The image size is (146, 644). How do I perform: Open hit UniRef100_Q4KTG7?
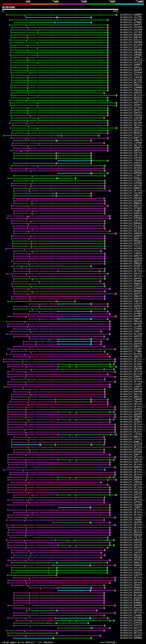[x=131, y=273]
